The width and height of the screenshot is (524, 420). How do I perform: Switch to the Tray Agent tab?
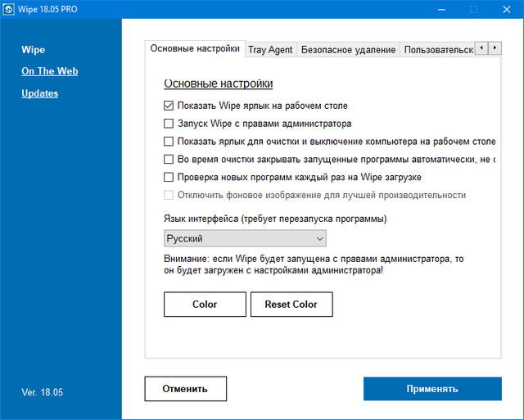pos(269,49)
